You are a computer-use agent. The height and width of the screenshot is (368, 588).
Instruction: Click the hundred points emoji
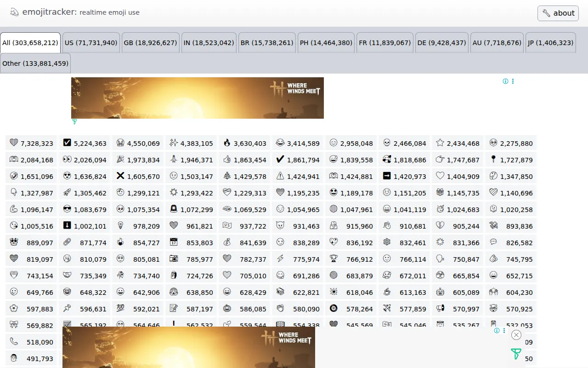[x=120, y=309]
